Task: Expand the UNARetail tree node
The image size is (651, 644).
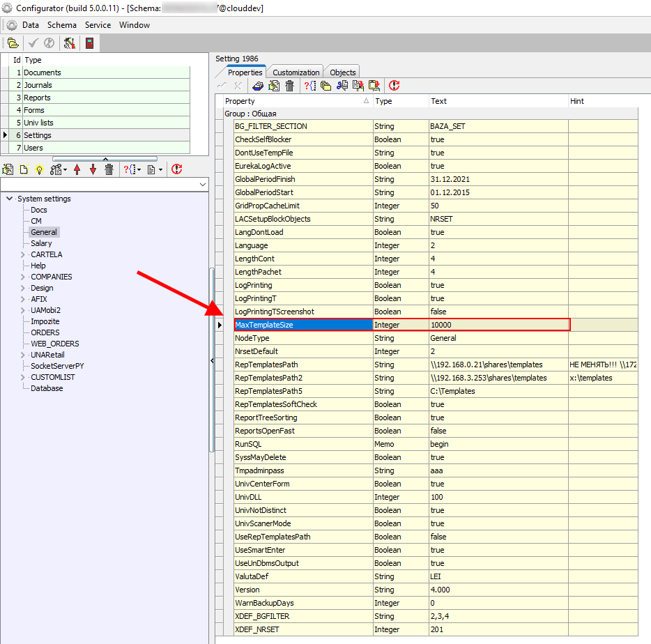Action: click(x=23, y=355)
